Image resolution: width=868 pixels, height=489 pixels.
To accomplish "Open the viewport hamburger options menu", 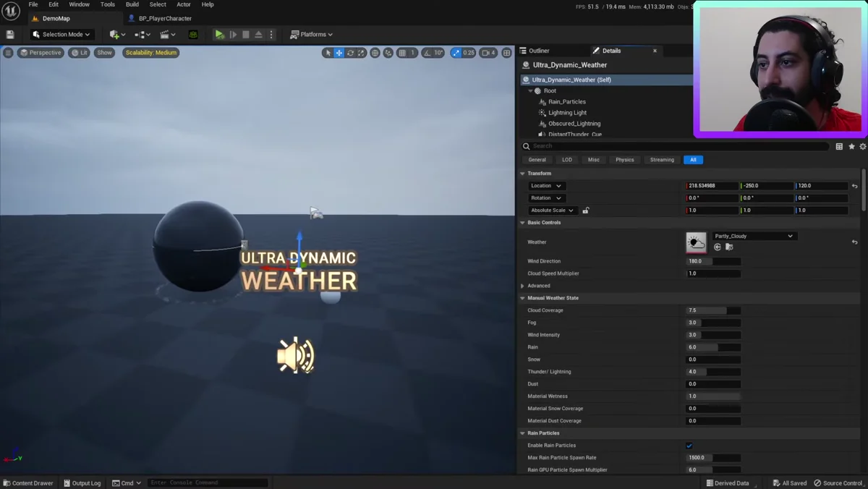I will (8, 52).
